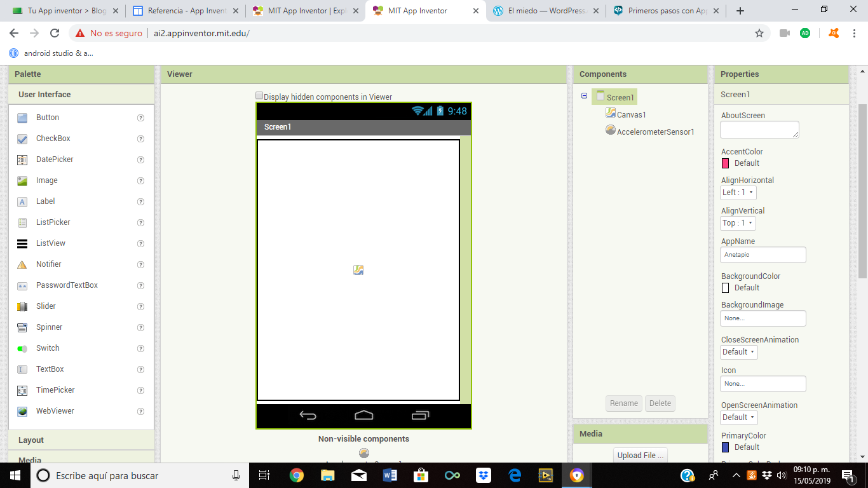Enable Display hidden components in Viewer
Viewport: 868px width, 488px height.
pos(259,96)
